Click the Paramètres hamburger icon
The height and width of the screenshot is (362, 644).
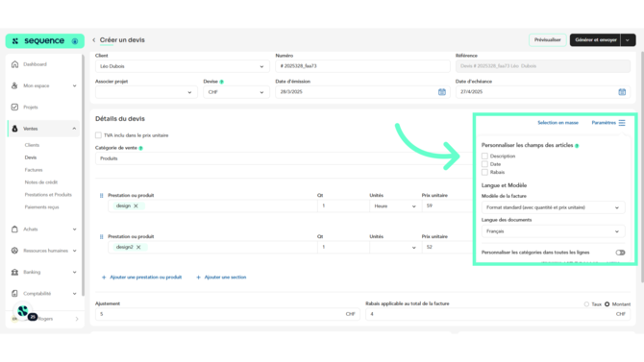tap(622, 123)
